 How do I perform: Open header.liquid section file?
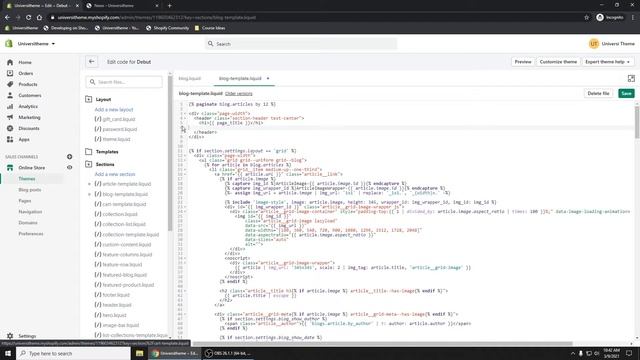click(x=117, y=305)
